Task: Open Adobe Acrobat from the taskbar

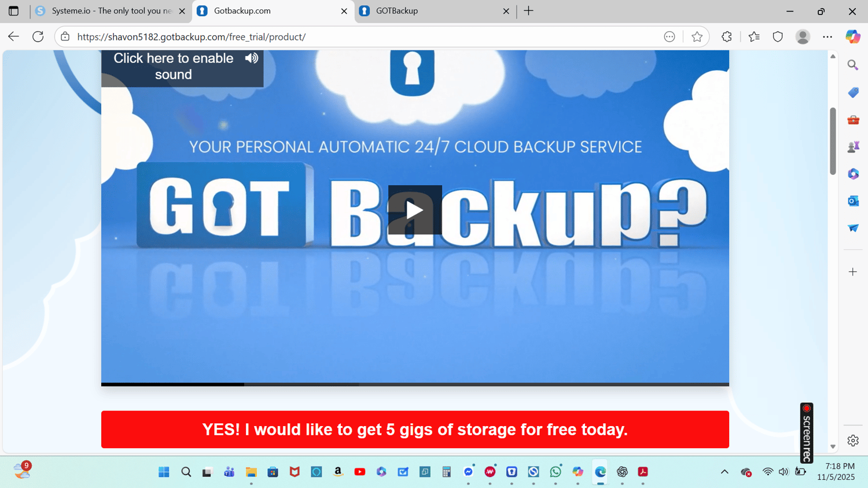Action: 643,472
